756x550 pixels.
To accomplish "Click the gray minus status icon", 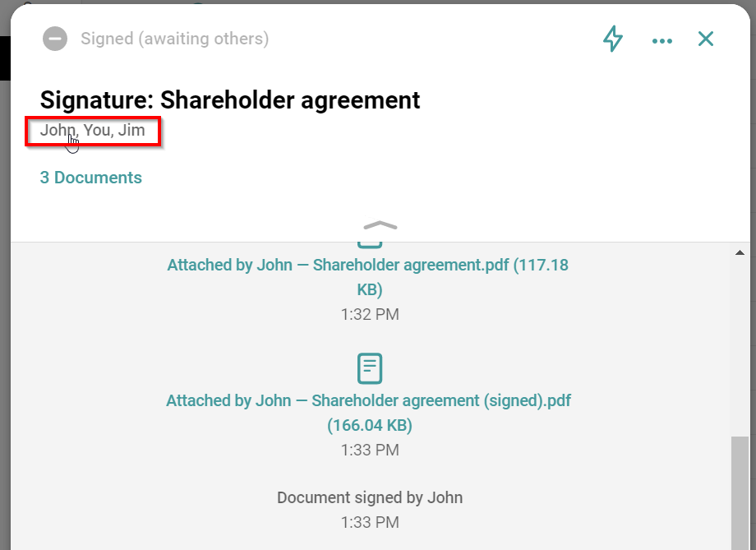I will [x=55, y=39].
